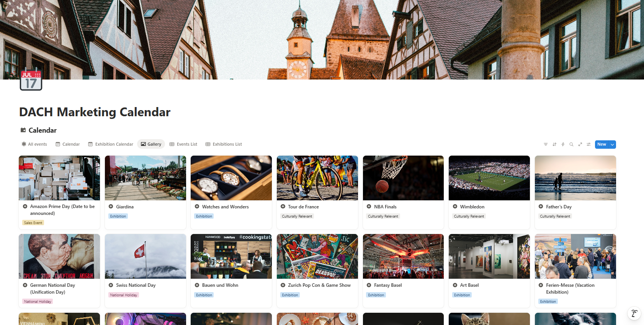This screenshot has height=325, width=644.
Task: Open the German National Day mural thumbnail
Action: pos(59,256)
